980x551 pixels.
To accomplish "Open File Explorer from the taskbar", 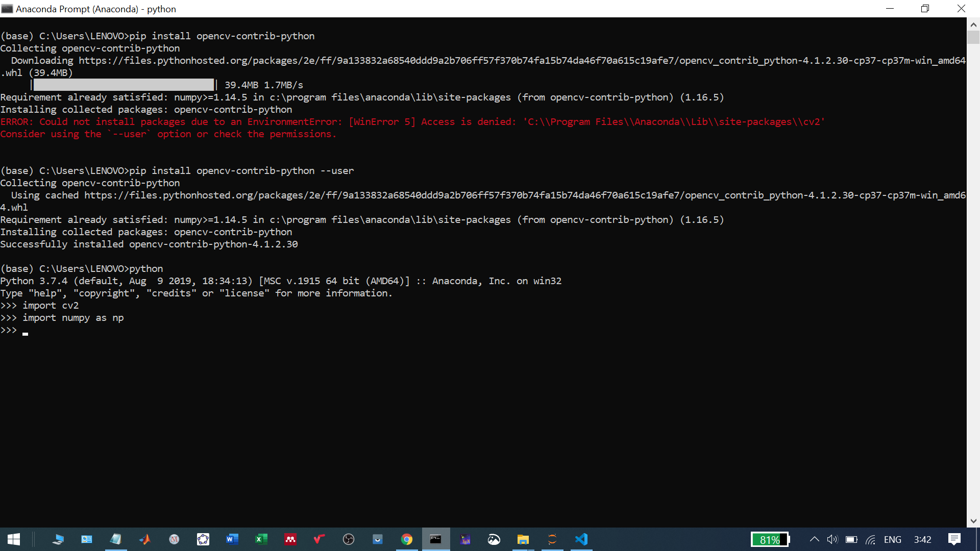I will tap(523, 539).
